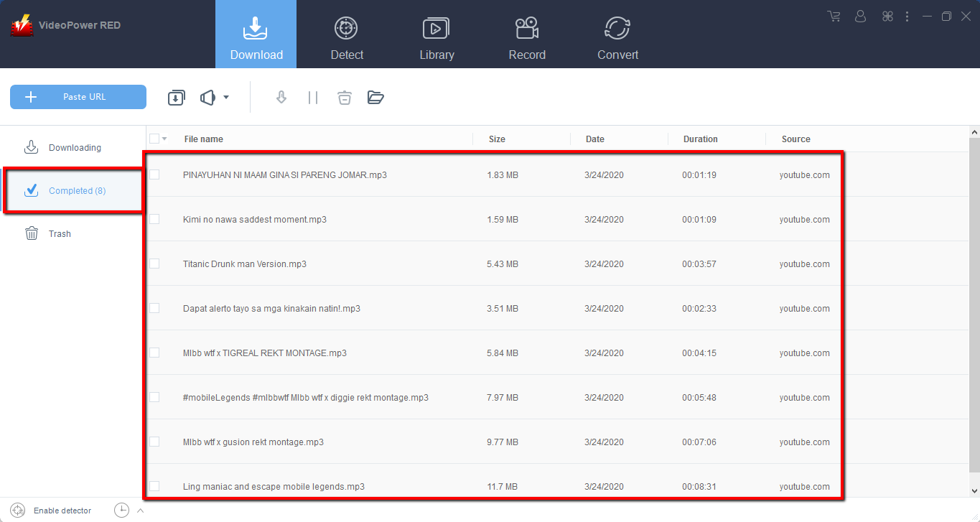
Task: Open the select-all checkbox dropdown arrow
Action: coord(164,139)
